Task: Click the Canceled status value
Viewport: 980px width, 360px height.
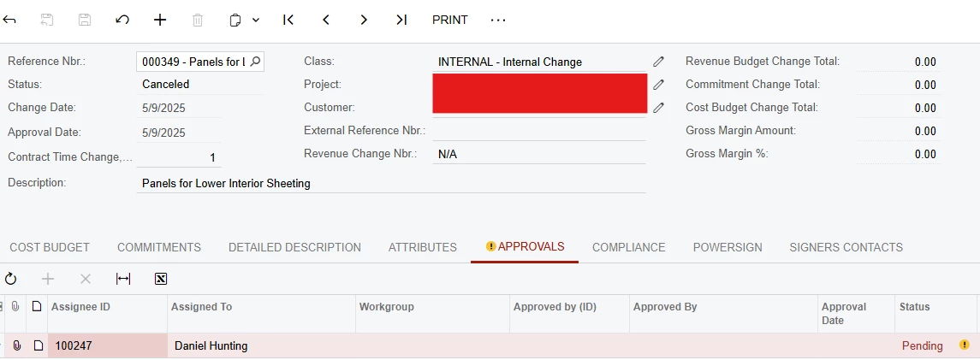Action: point(166,85)
